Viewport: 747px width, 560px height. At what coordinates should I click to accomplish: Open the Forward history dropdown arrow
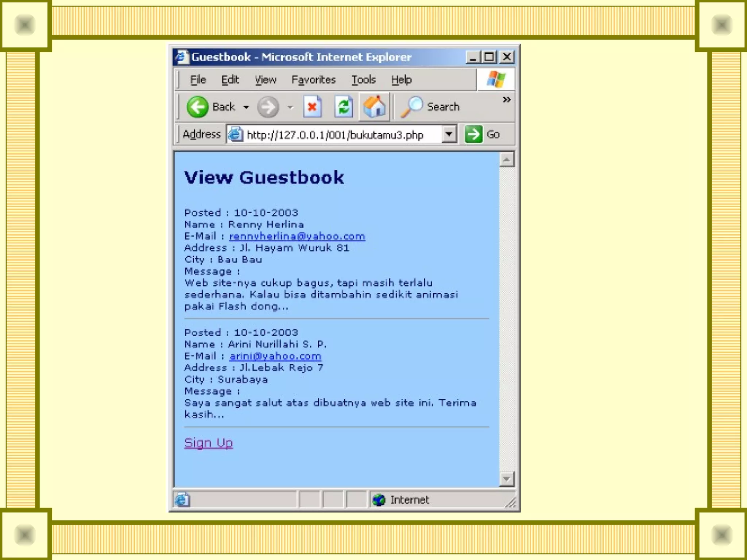pos(290,107)
